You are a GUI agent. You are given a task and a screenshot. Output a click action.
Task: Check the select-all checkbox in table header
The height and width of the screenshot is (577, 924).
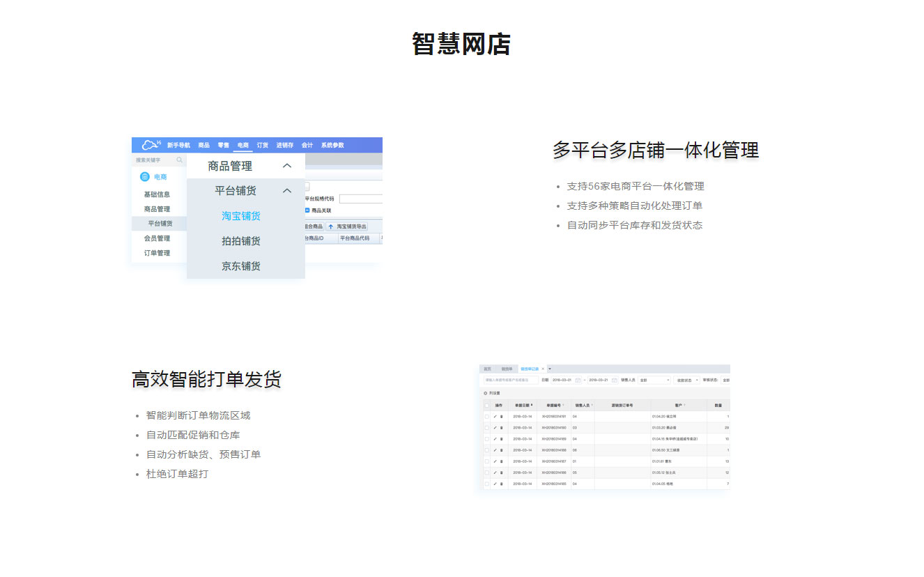[x=486, y=405]
